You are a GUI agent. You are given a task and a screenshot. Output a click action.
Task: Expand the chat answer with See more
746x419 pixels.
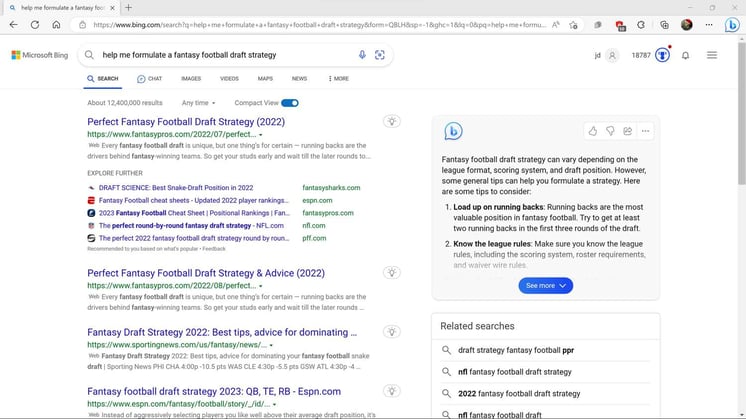545,285
